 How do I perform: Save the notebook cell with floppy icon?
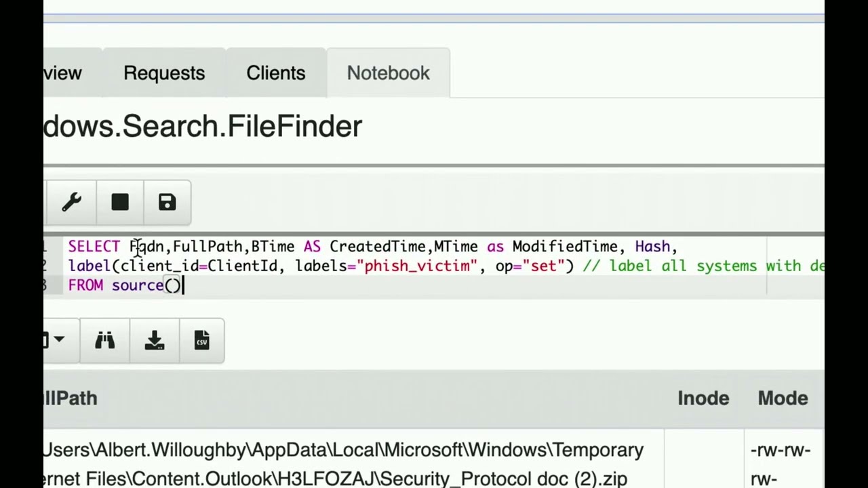click(x=167, y=203)
